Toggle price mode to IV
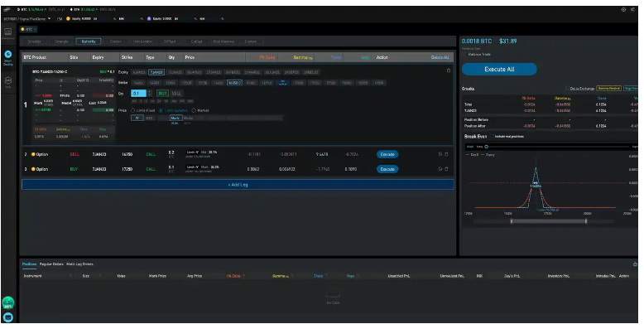Image resolution: width=644 pixels, height=329 pixels. coord(137,118)
